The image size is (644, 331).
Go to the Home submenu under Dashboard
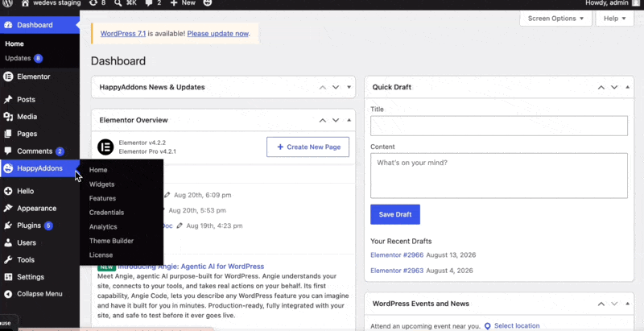point(14,44)
